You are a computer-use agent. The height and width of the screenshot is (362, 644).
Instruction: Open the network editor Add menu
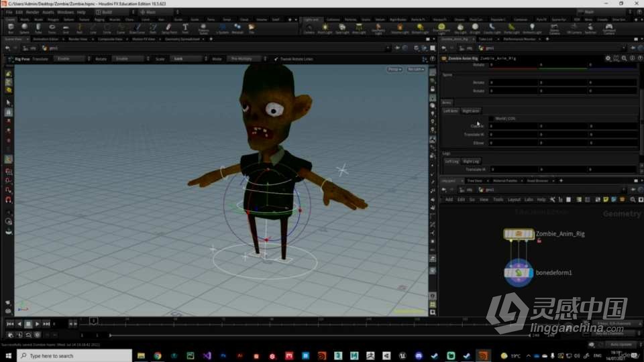[x=449, y=200]
